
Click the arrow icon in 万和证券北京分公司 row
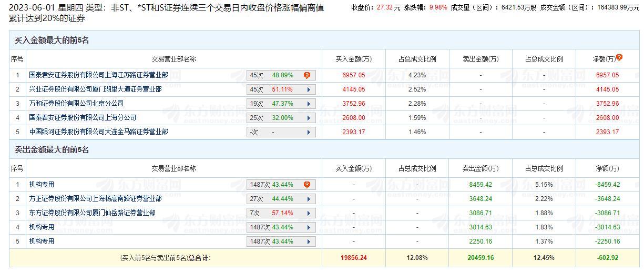coord(309,104)
